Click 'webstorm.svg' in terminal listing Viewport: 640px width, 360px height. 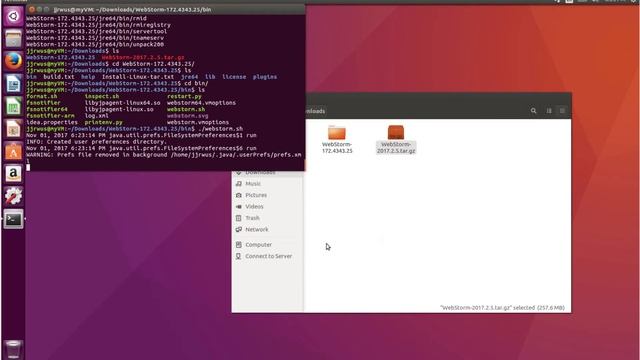(187, 116)
